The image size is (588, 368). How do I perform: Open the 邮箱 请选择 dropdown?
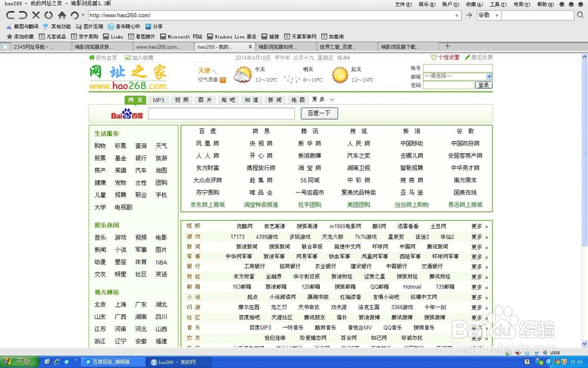[x=457, y=76]
